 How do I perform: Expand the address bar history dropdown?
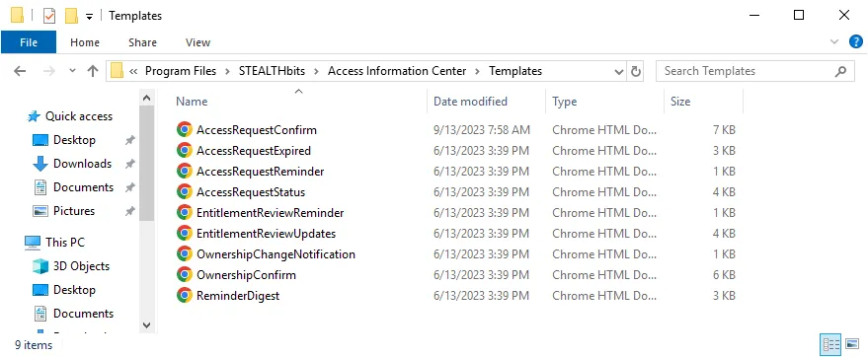tap(619, 71)
